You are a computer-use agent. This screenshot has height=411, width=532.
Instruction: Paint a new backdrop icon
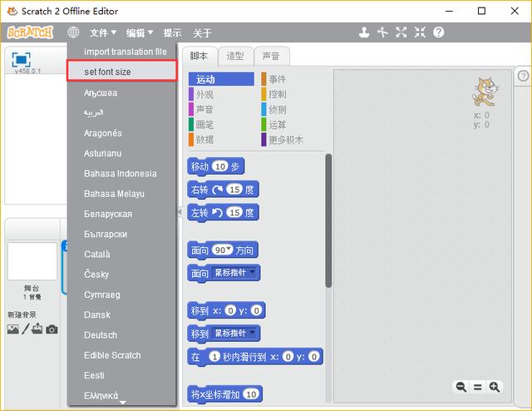tap(26, 329)
